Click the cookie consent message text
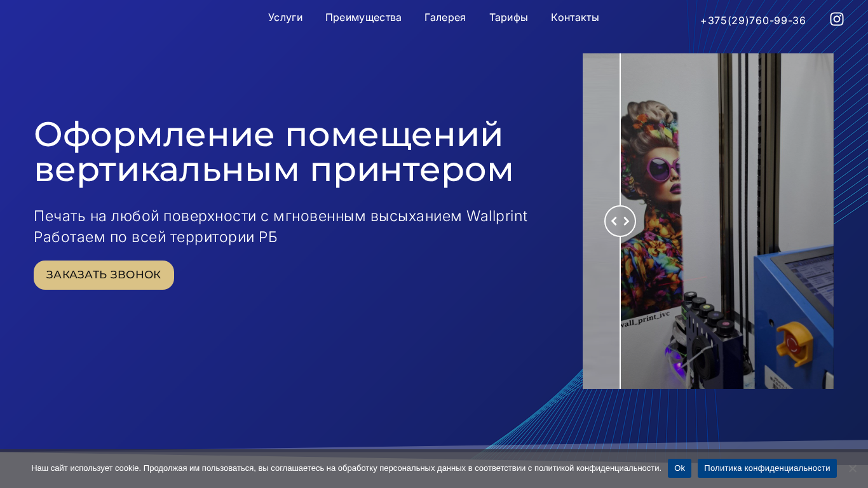This screenshot has height=488, width=868. coord(346,468)
